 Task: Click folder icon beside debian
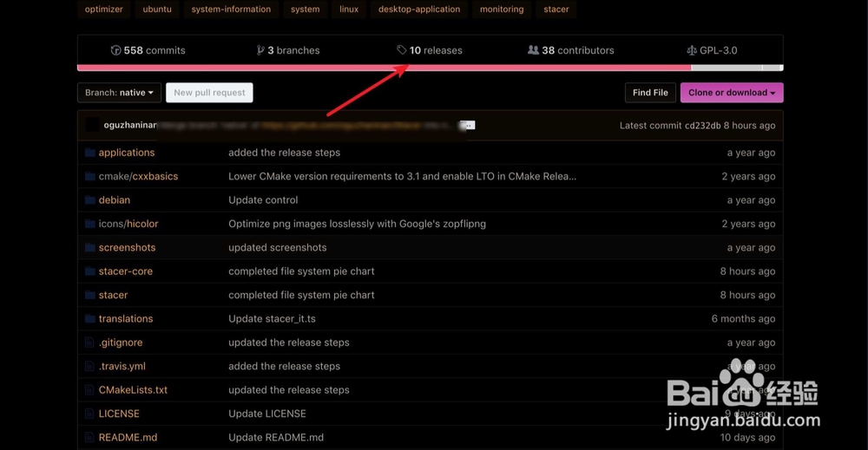coord(89,200)
